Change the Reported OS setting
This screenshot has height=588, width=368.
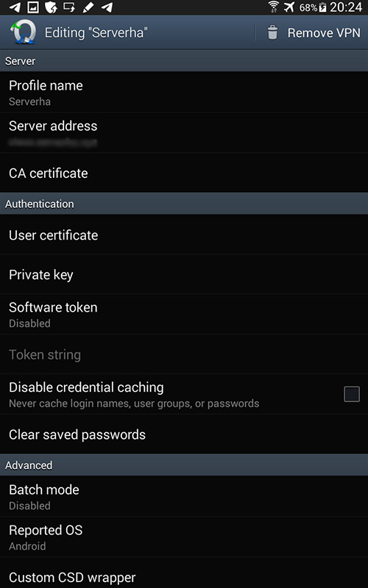[184, 537]
